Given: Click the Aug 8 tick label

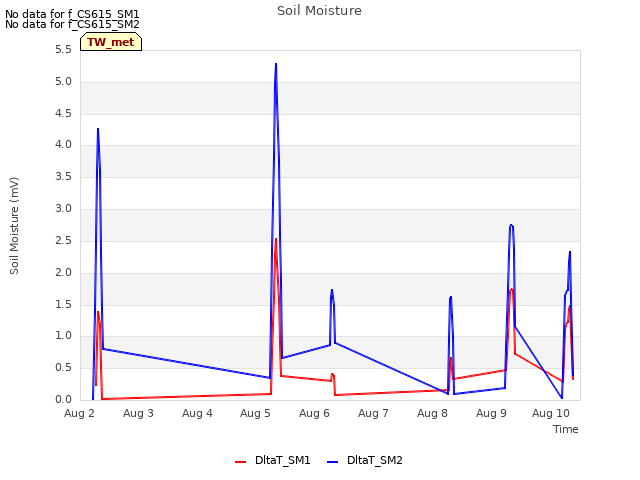Looking at the screenshot, I should 432,413.
